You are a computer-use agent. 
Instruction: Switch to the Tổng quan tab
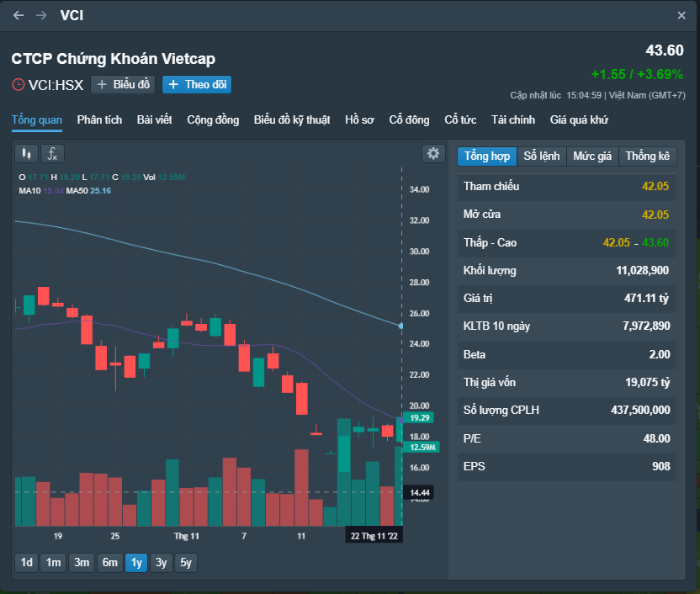click(37, 120)
